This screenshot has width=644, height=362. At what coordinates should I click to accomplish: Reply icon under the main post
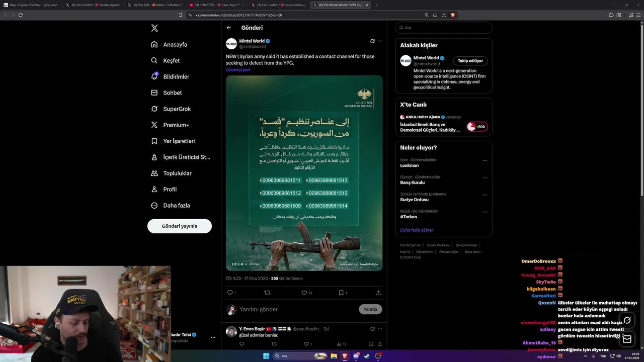[230, 293]
